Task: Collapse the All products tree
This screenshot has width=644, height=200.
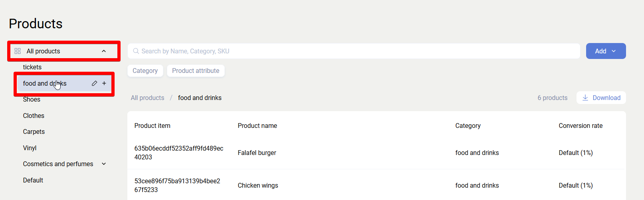Action: 104,51
